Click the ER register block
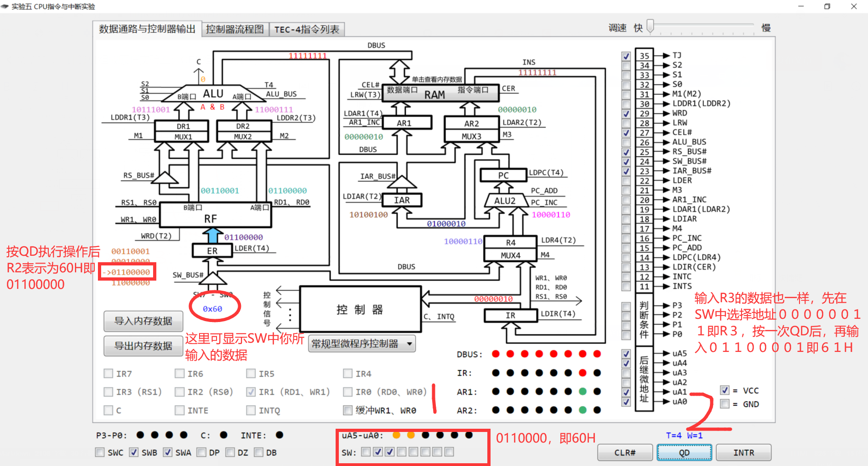Viewport: 868px width, 466px height. click(212, 251)
